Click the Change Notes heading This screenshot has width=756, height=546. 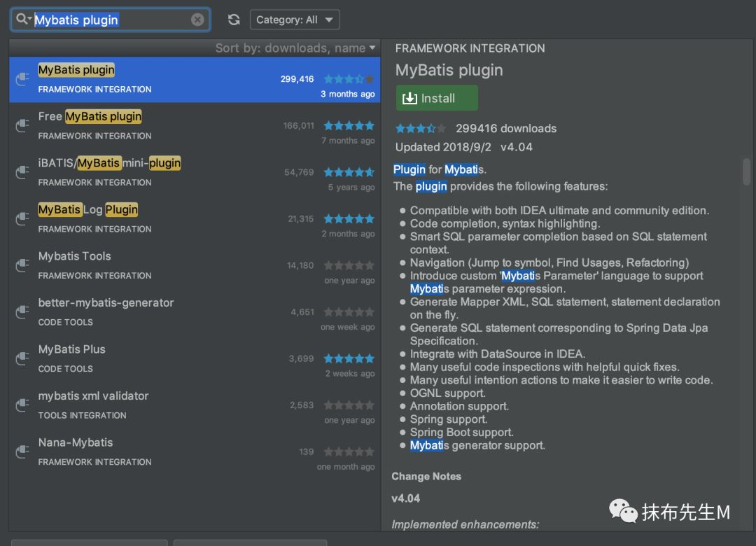pyautogui.click(x=426, y=477)
